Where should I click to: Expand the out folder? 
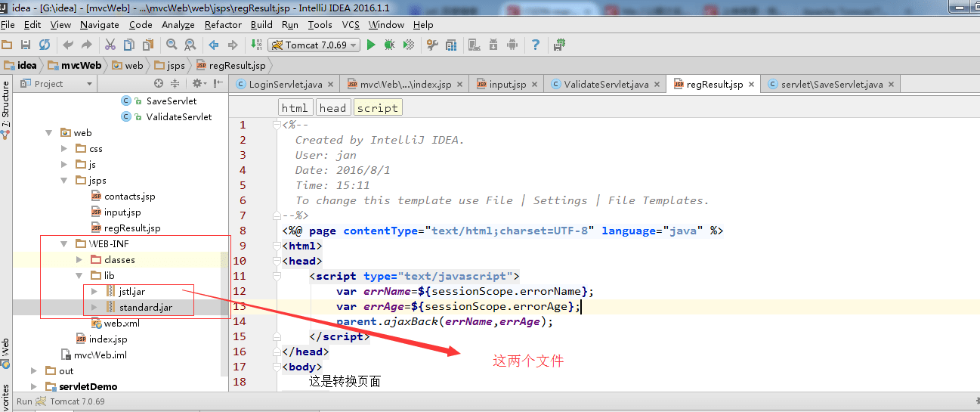tap(34, 370)
